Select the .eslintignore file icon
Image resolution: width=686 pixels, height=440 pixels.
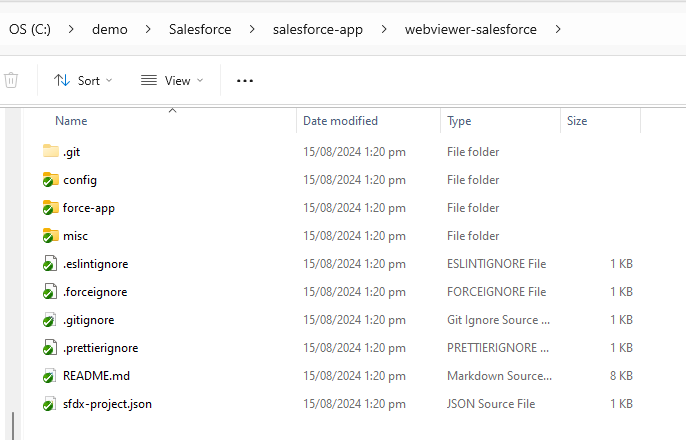50,264
